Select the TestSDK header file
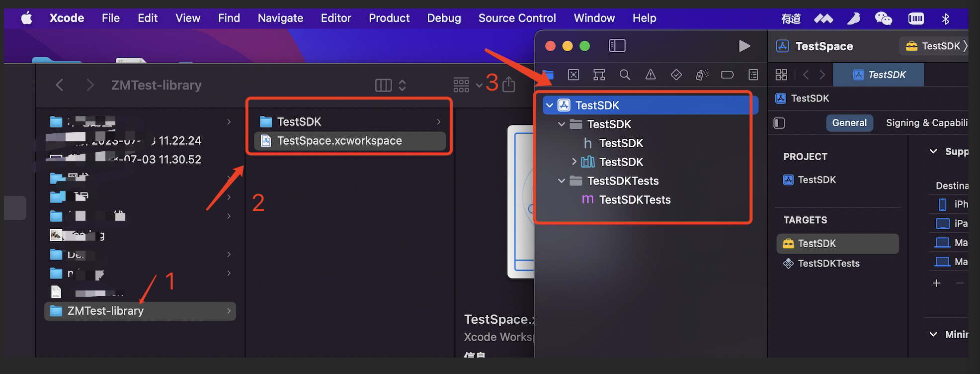Screen dimensions: 980x374 [621, 143]
